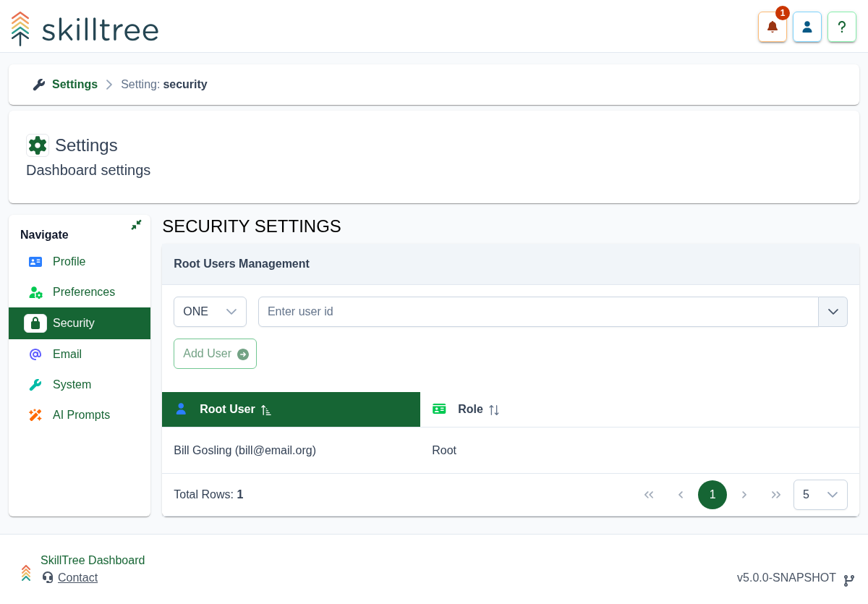The height and width of the screenshot is (604, 868).
Task: Open the user profile menu icon
Action: tap(807, 27)
